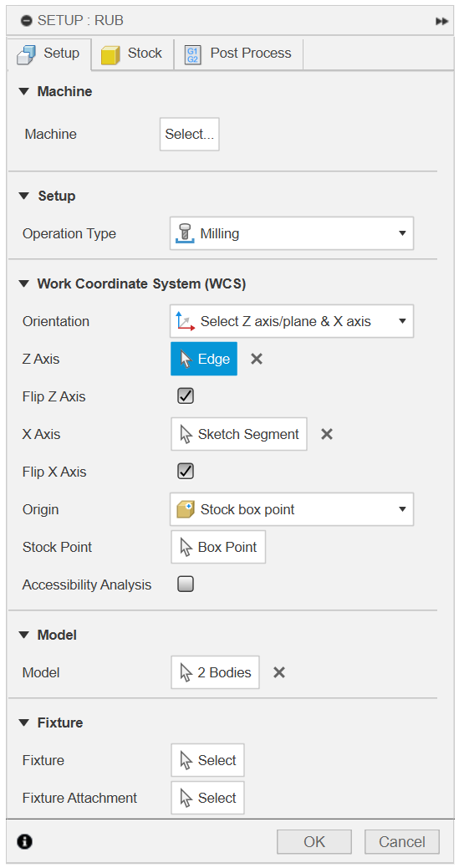Screen dimensions: 459x868
Task: Switch to the Post Process tab
Action: pos(238,54)
